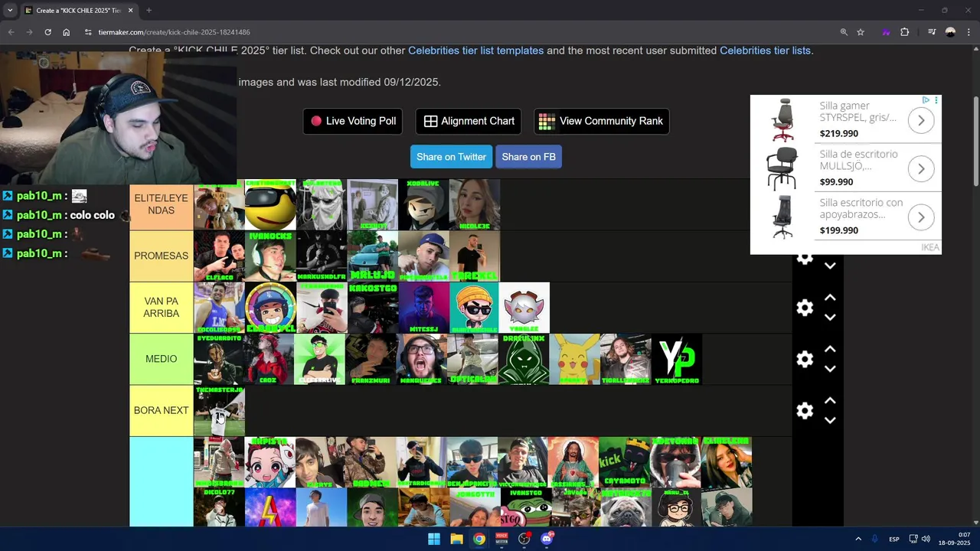This screenshot has width=980, height=551.
Task: Reload the tiermaker page
Action: 47,32
